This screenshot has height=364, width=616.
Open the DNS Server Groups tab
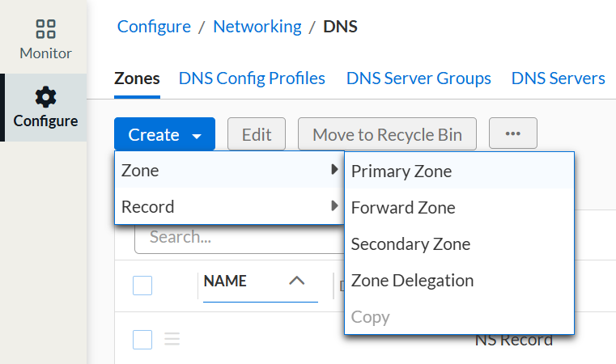click(418, 78)
